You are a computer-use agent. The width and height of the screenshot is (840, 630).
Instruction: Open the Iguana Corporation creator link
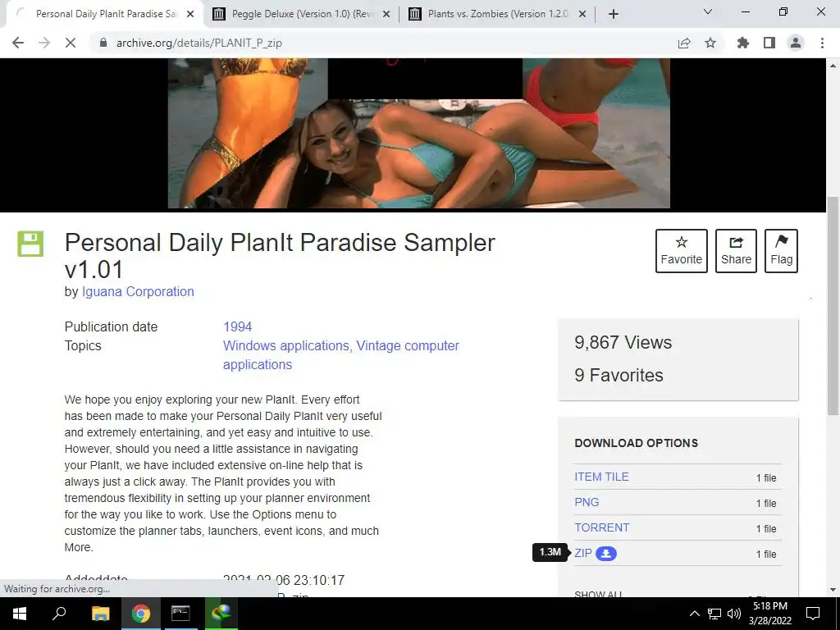(138, 291)
